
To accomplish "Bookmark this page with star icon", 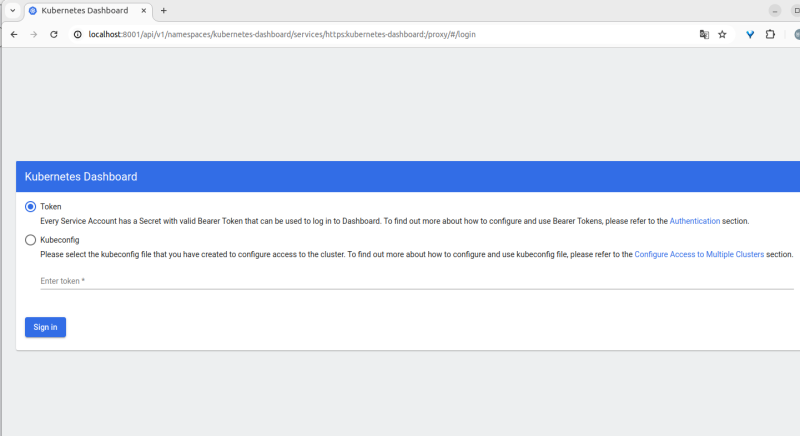I will [x=722, y=34].
